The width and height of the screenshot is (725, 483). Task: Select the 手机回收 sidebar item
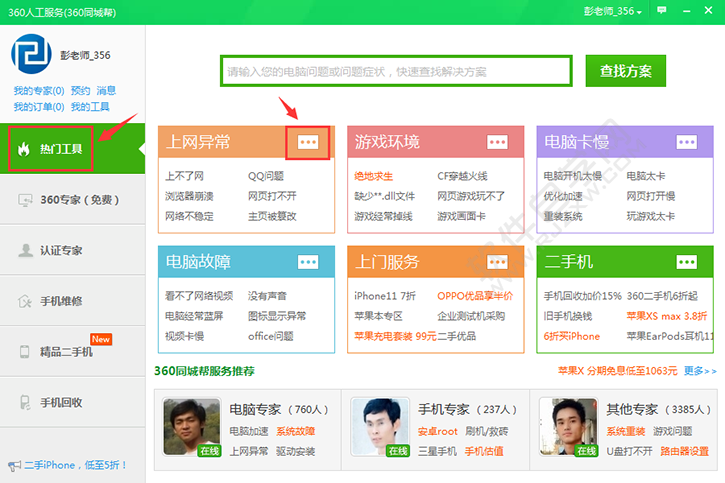(x=73, y=402)
